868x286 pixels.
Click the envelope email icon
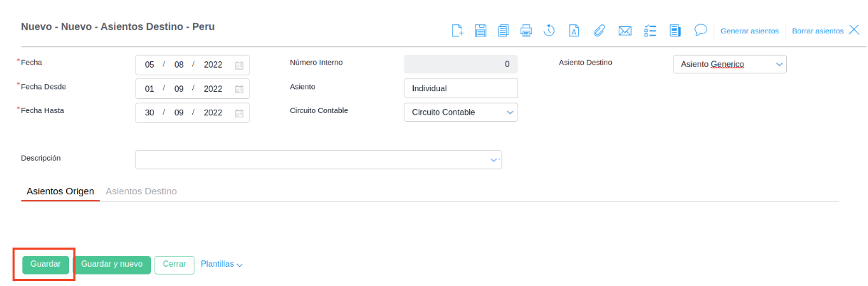click(625, 31)
